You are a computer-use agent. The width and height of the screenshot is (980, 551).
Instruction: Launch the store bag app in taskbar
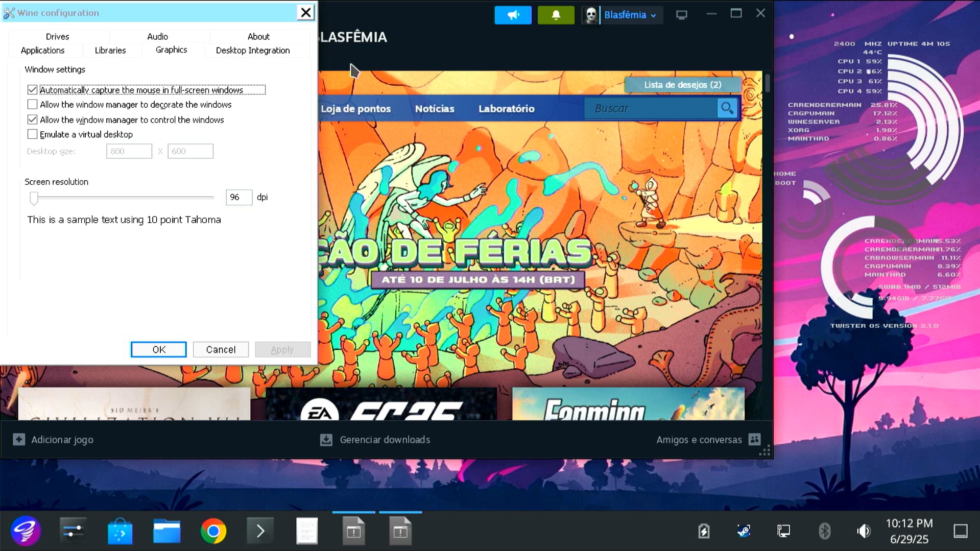click(120, 532)
